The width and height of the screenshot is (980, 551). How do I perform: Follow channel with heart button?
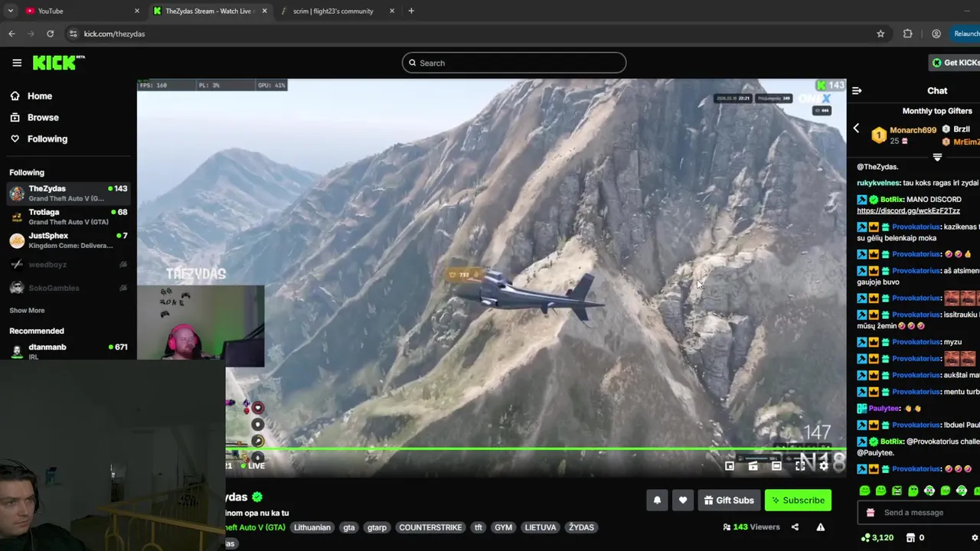683,500
